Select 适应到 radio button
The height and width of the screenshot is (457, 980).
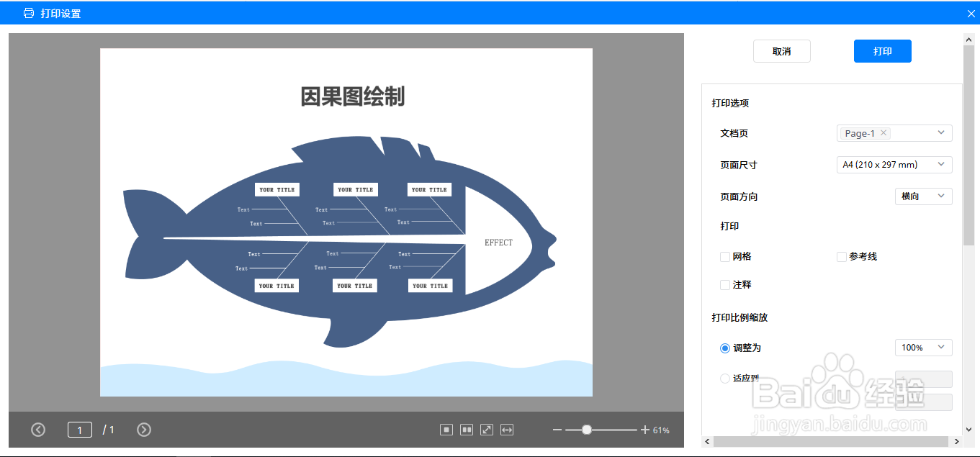pyautogui.click(x=725, y=379)
